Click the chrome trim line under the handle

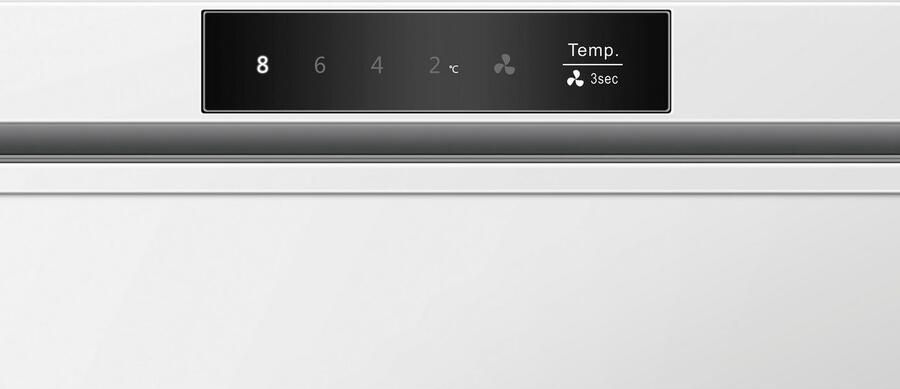(x=450, y=159)
